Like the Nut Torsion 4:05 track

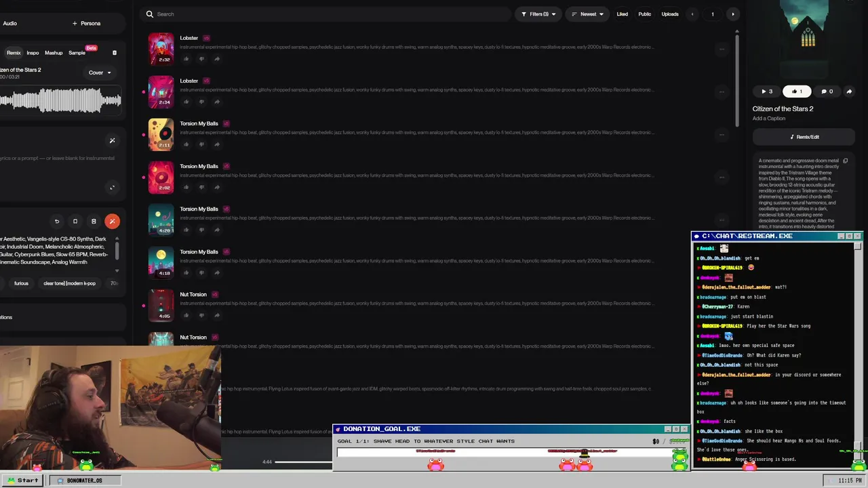(x=186, y=315)
